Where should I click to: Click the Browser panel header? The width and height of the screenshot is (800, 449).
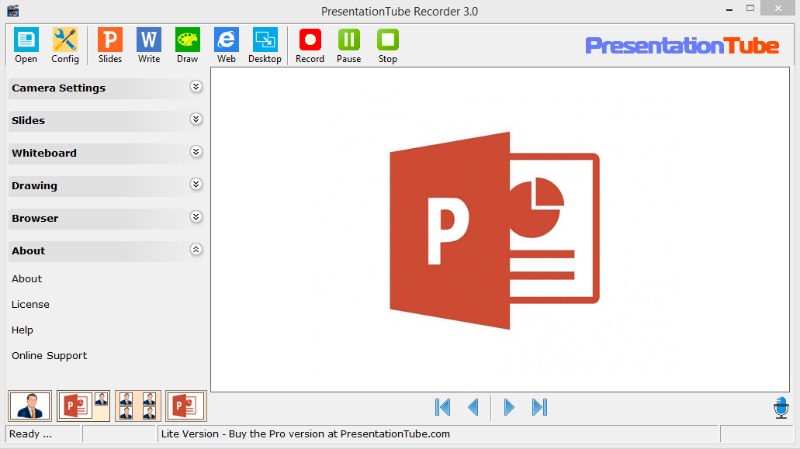pyautogui.click(x=106, y=218)
